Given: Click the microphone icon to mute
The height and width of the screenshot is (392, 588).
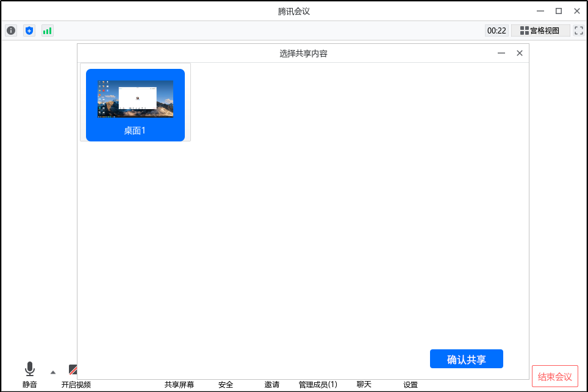Looking at the screenshot, I should (x=29, y=368).
